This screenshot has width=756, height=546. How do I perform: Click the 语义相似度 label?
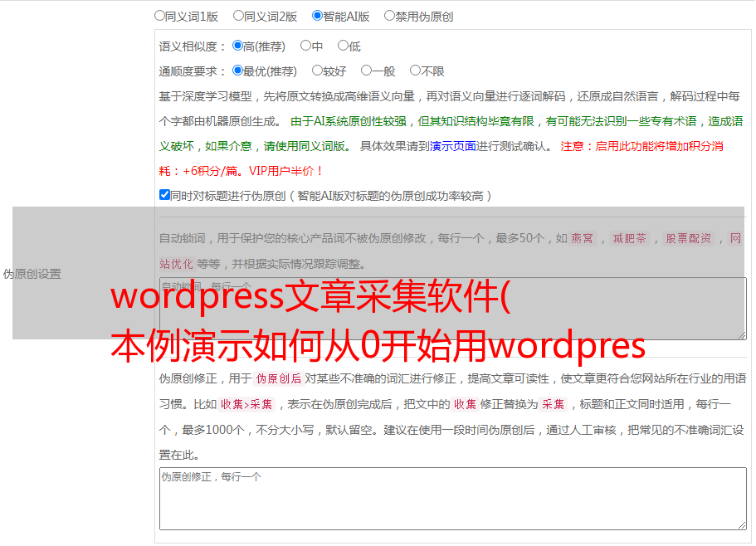(x=193, y=46)
